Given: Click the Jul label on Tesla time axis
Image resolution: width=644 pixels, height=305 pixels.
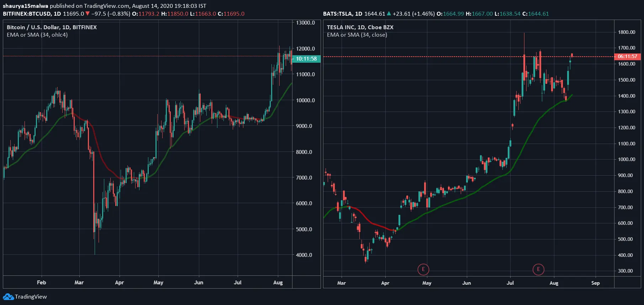Looking at the screenshot, I should pyautogui.click(x=510, y=283).
